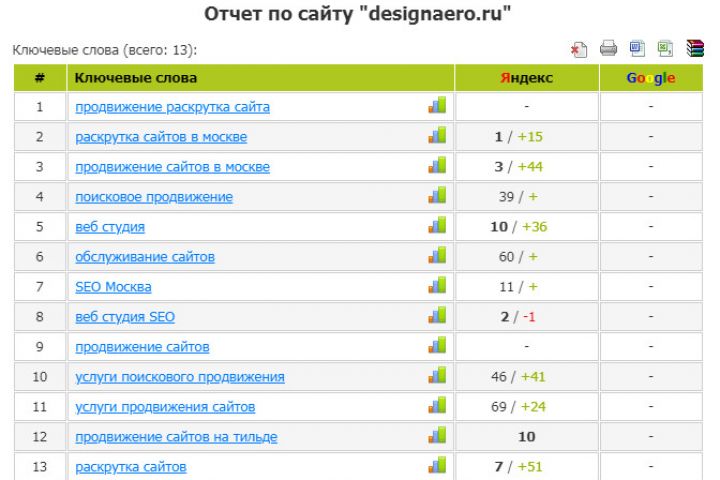The height and width of the screenshot is (480, 720).
Task: Click the printer icon to print report
Action: pyautogui.click(x=608, y=48)
